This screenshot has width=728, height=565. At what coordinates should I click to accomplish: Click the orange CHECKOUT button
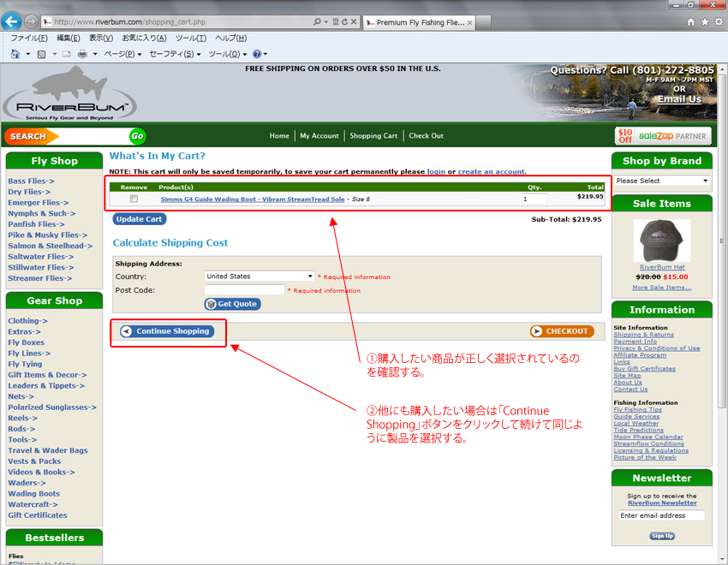coord(562,331)
